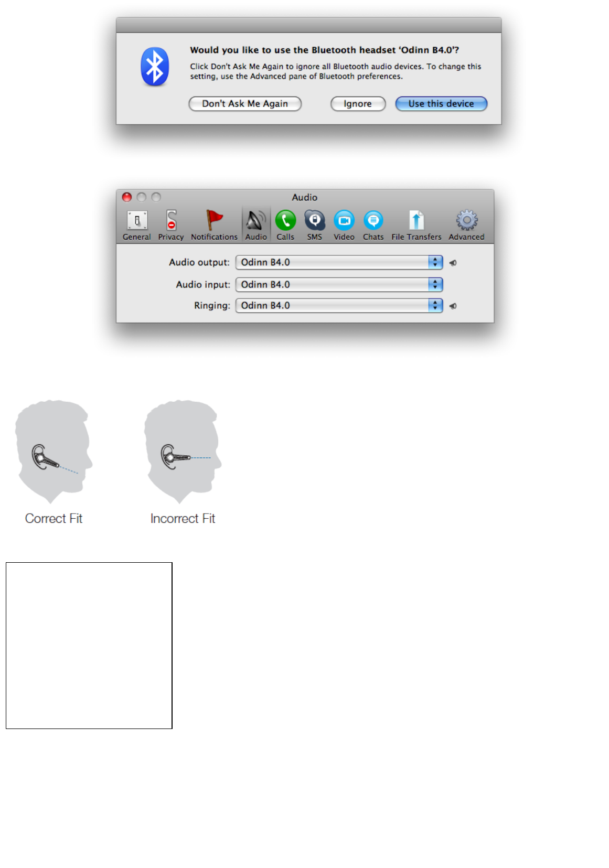Open the General preferences pane

coord(137,225)
